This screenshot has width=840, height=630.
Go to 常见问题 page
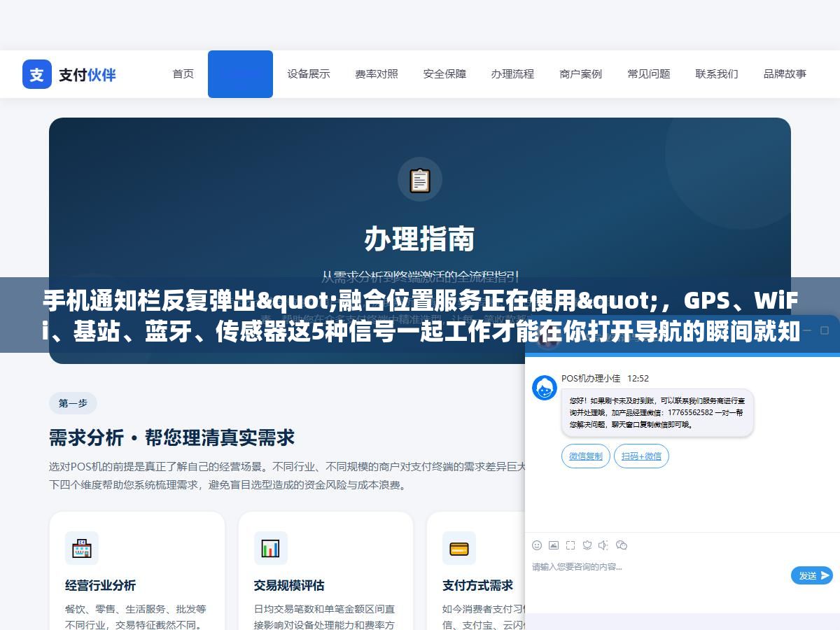[x=649, y=74]
